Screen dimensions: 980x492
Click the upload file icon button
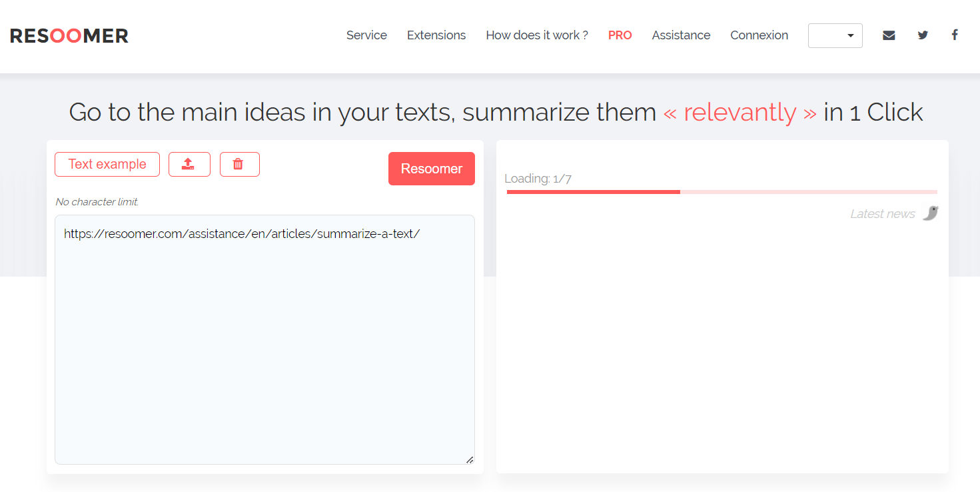[189, 164]
